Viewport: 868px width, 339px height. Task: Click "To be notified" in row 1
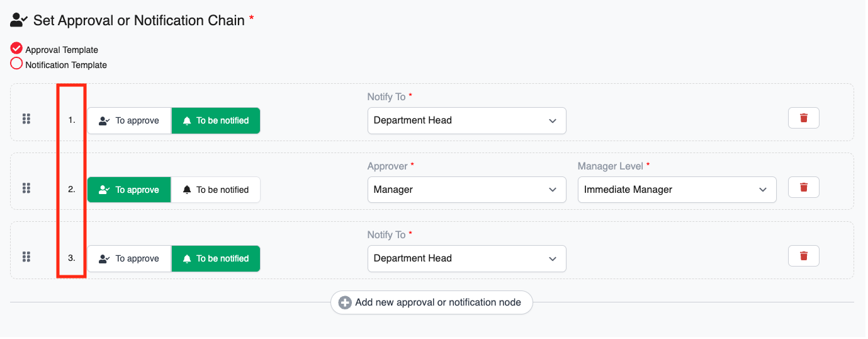[x=215, y=120]
